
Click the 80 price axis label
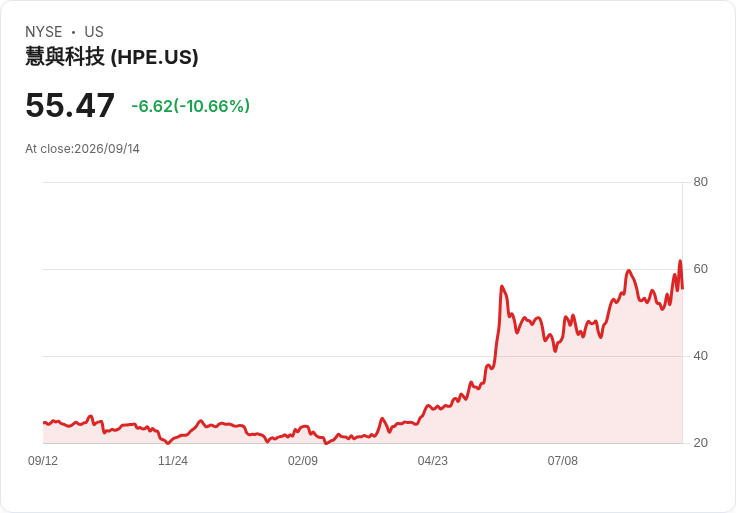(x=700, y=182)
